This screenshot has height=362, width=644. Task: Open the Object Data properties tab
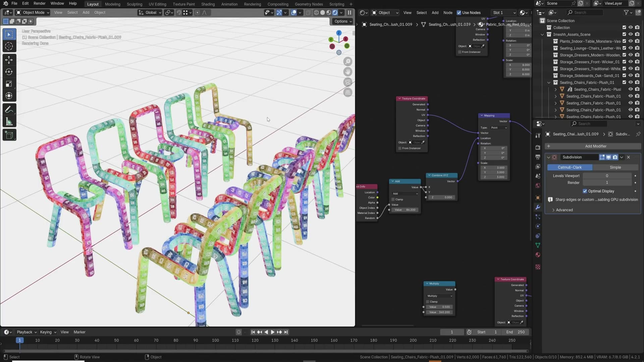point(538,245)
